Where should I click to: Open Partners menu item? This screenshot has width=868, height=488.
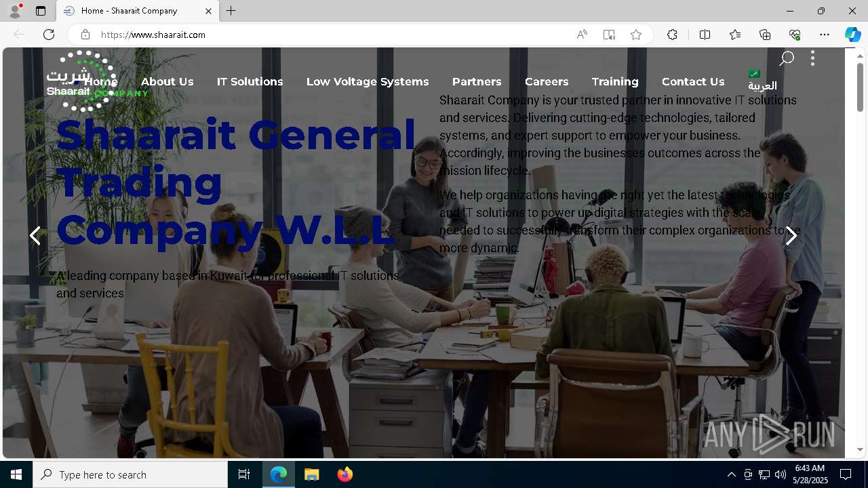point(477,81)
